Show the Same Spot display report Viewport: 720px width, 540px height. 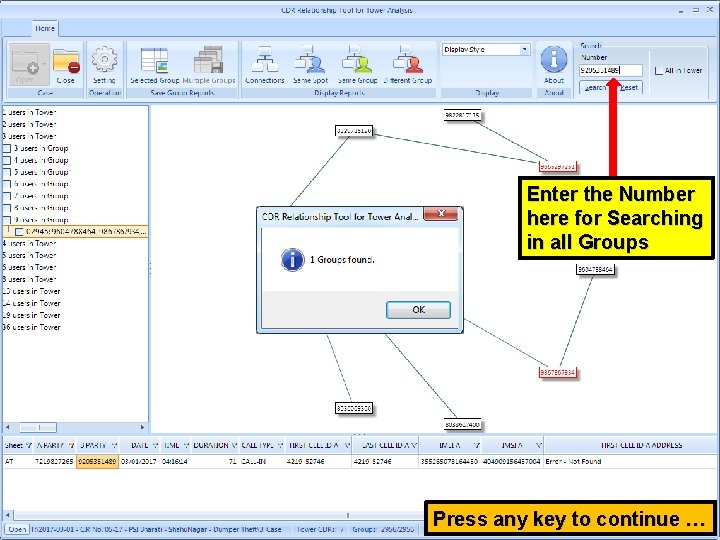[310, 65]
